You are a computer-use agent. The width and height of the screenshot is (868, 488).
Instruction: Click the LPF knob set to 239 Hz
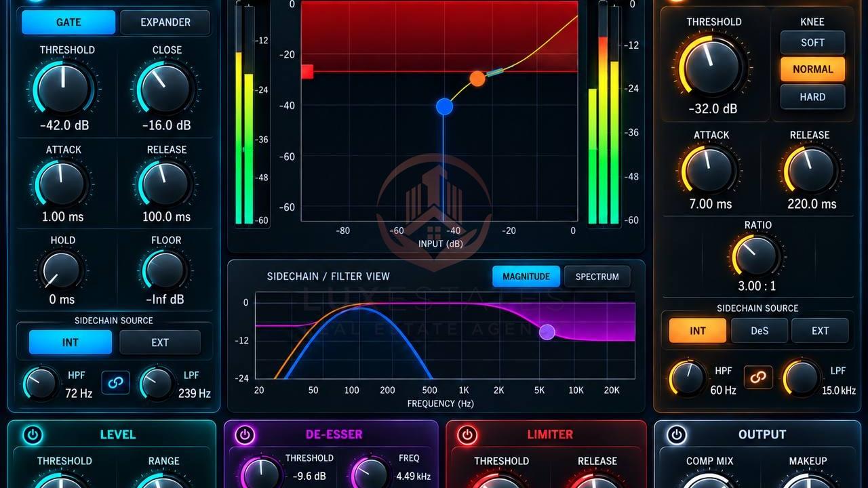(157, 384)
